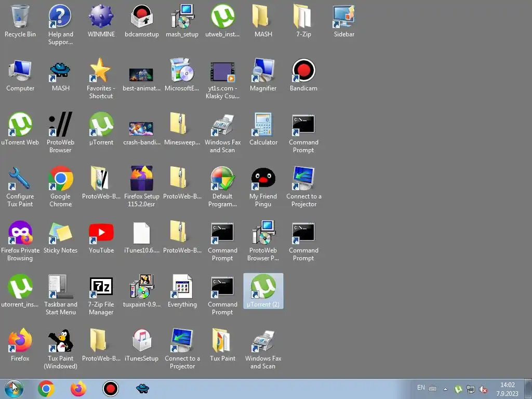Click the Show desktop strip
This screenshot has width=532, height=399.
click(x=529, y=389)
